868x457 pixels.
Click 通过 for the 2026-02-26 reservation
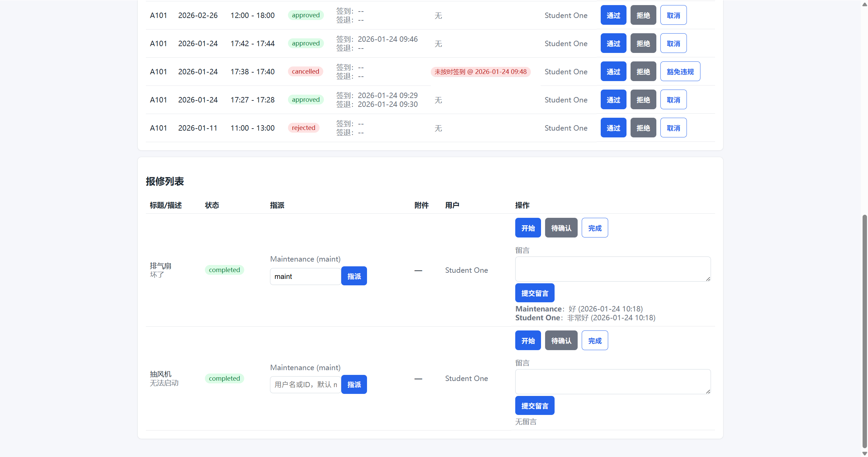click(613, 15)
